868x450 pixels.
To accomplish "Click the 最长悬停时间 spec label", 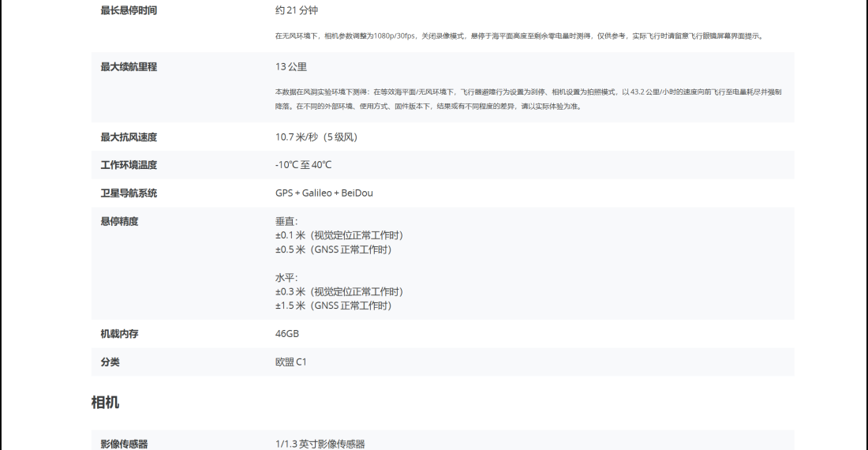I will (x=128, y=10).
